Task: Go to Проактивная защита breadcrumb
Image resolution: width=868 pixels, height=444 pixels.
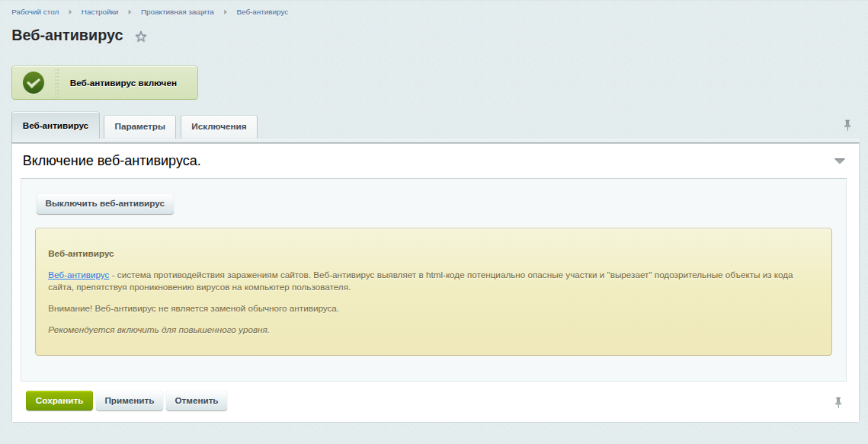Action: click(x=178, y=12)
